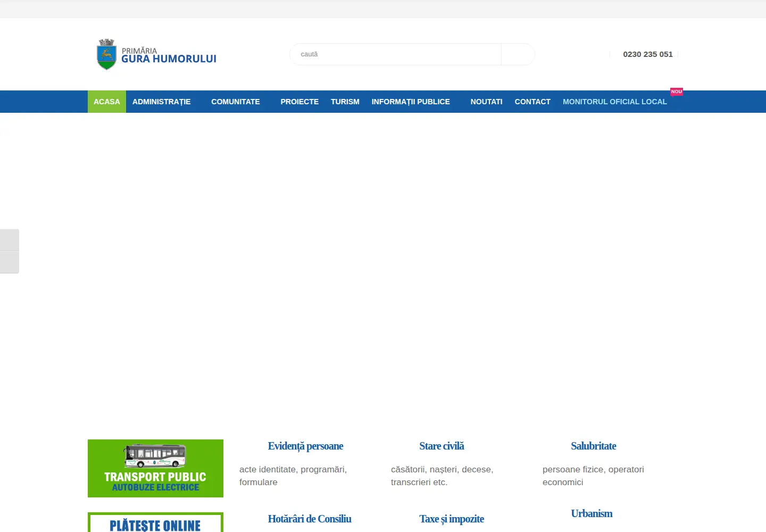The width and height of the screenshot is (766, 532).
Task: Click 'persoane fizice, operatori economici' text
Action: click(593, 476)
